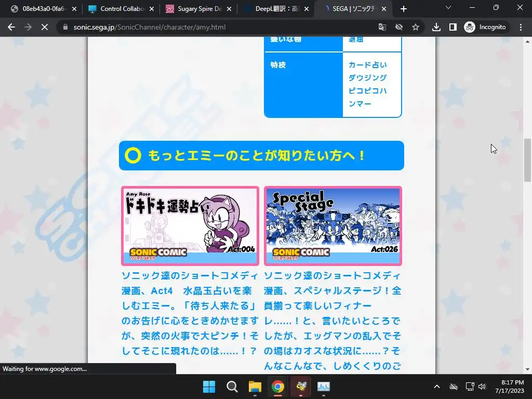Open a new browser tab
Screen dimensions: 532x399
click(403, 9)
